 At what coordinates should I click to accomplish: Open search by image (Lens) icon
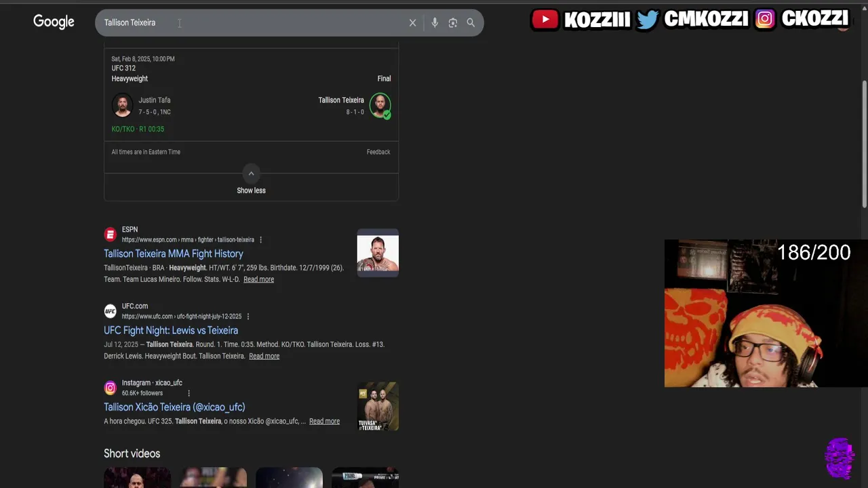click(453, 22)
